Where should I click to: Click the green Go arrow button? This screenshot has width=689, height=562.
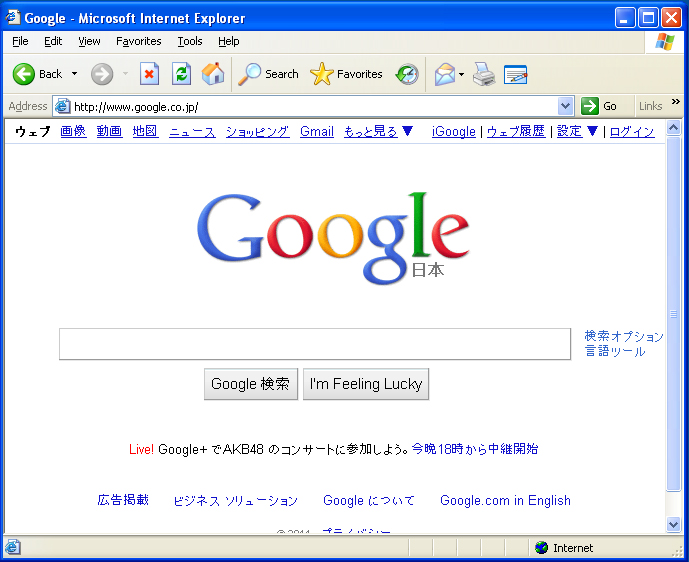pyautogui.click(x=590, y=106)
